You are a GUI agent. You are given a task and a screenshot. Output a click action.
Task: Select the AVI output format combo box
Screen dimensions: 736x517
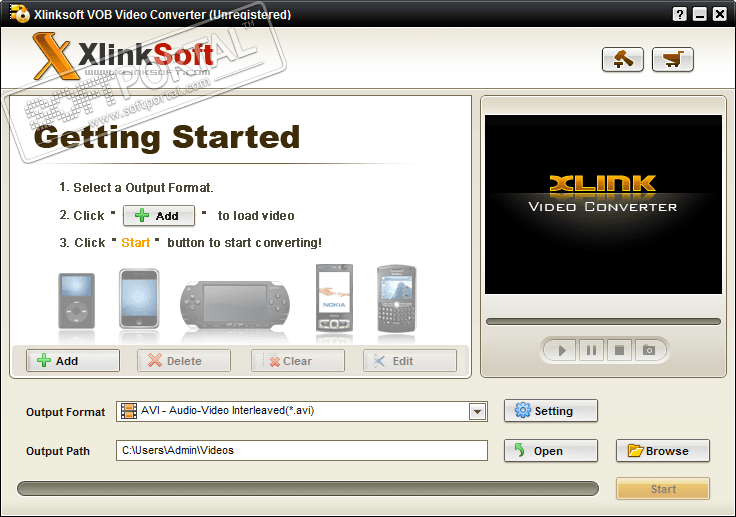(x=302, y=411)
